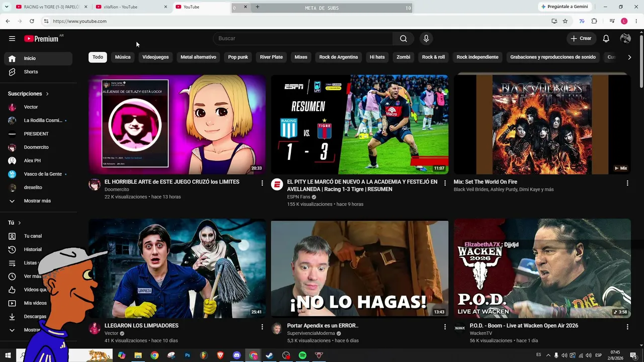This screenshot has height=362, width=644.
Task: Open the Black Veil Brides mix thumbnail
Action: coord(542,125)
